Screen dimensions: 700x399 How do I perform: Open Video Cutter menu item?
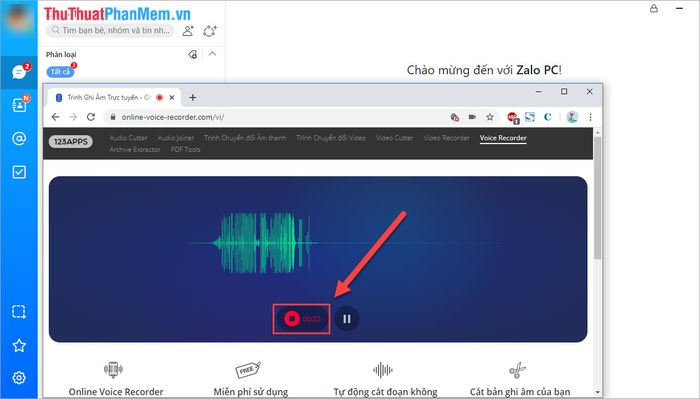pos(395,138)
